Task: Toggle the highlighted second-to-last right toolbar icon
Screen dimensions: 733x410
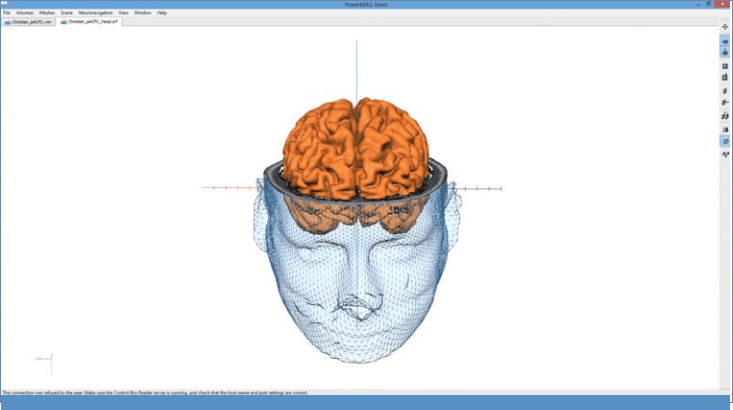Action: (725, 141)
